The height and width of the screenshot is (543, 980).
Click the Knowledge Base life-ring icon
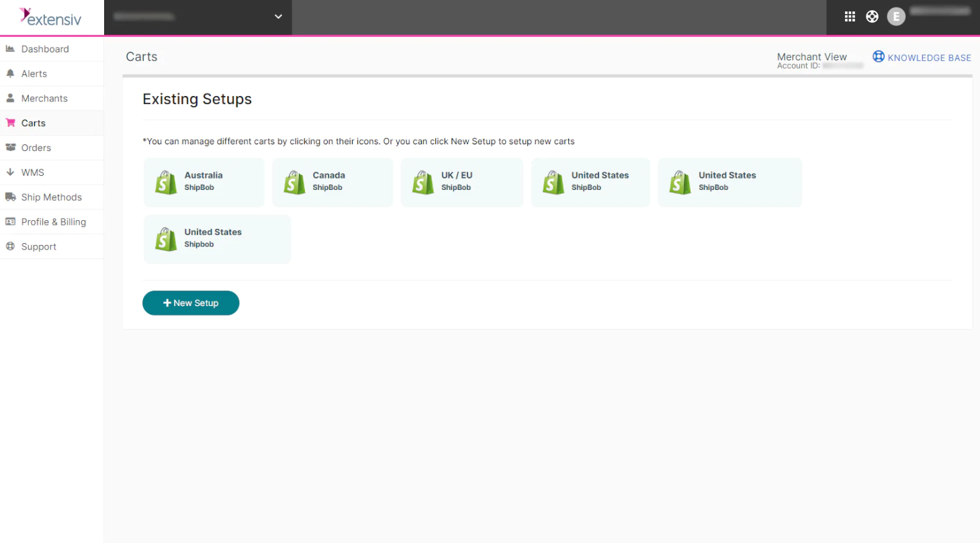point(879,56)
